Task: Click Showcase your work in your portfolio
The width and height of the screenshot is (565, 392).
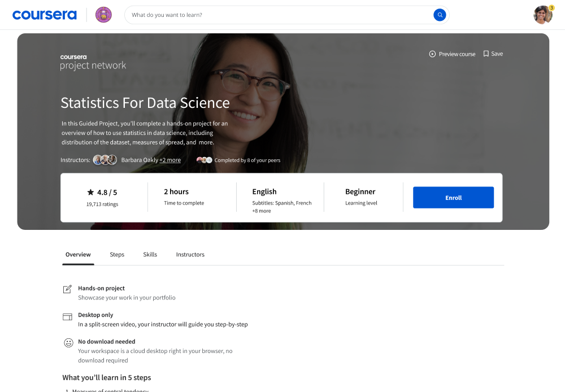Action: (127, 298)
